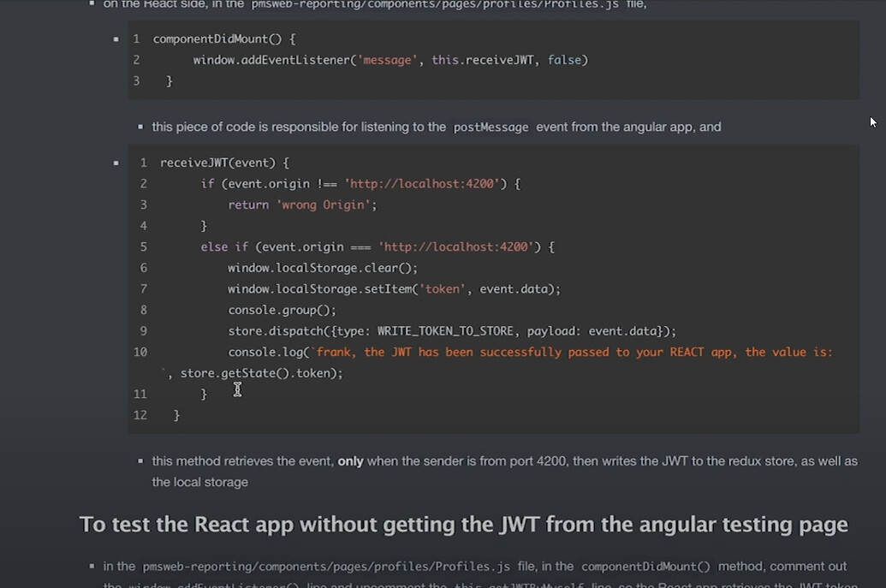Click the return 'wrong Origin' line

(x=302, y=205)
